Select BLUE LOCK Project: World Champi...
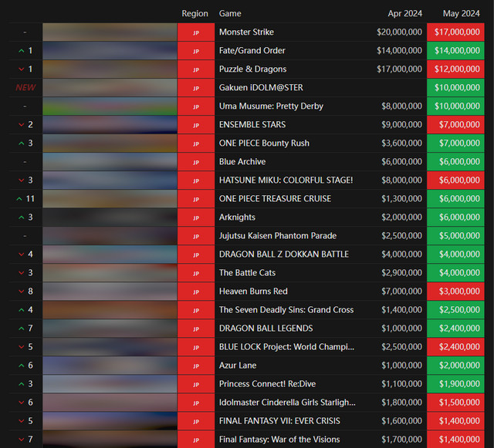The image size is (494, 448). 286,347
